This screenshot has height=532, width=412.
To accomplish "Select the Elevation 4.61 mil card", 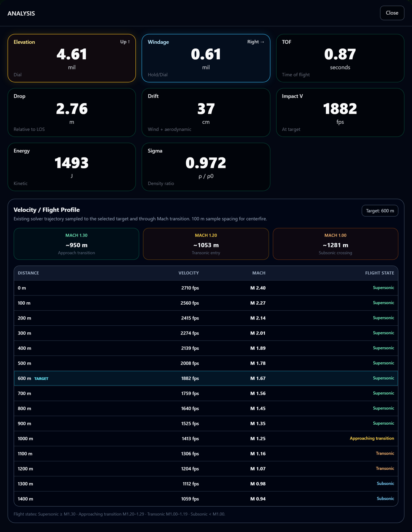I will click(72, 58).
